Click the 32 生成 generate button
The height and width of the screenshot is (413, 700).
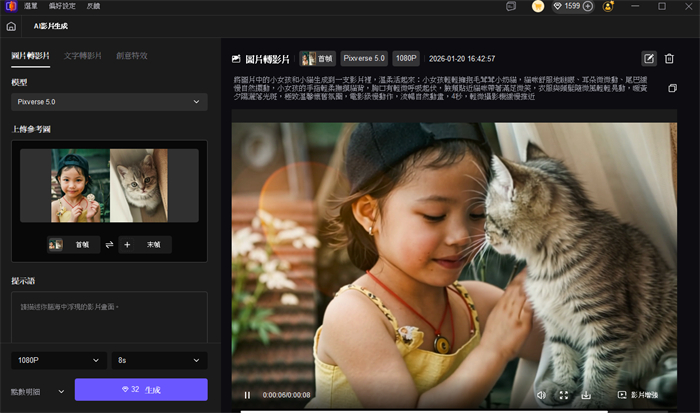pos(141,390)
